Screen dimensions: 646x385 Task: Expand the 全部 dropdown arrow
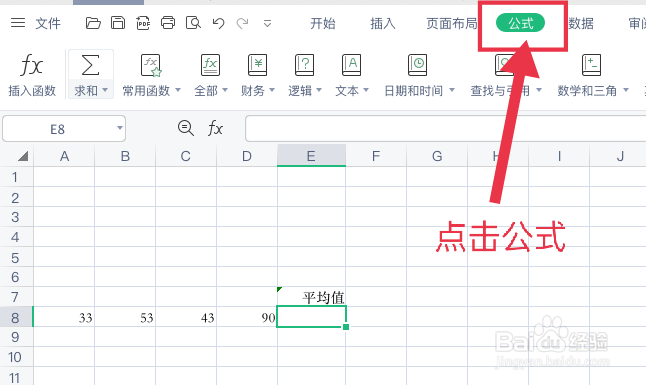click(x=225, y=90)
